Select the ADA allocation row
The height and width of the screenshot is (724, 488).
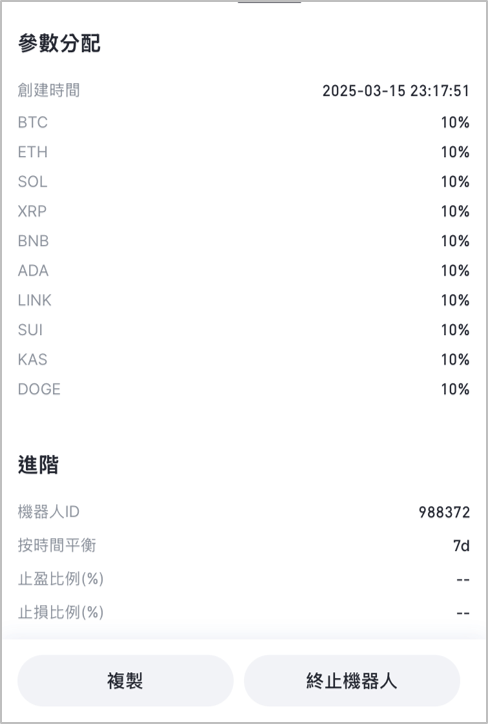[x=244, y=271]
